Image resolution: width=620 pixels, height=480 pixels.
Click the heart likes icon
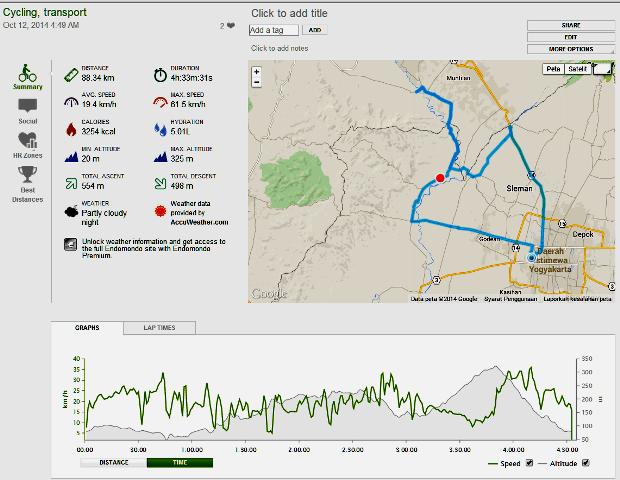click(231, 26)
